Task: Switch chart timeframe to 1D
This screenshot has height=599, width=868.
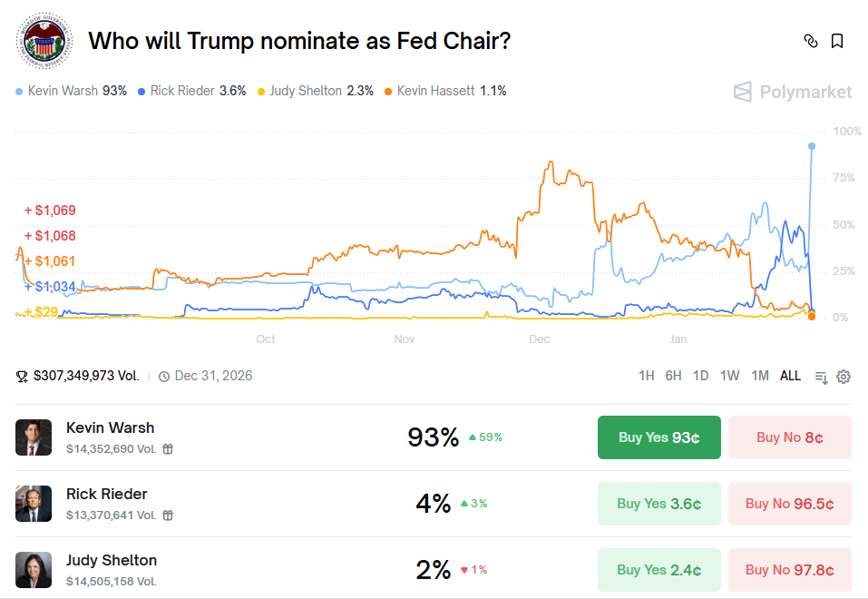Action: (700, 375)
